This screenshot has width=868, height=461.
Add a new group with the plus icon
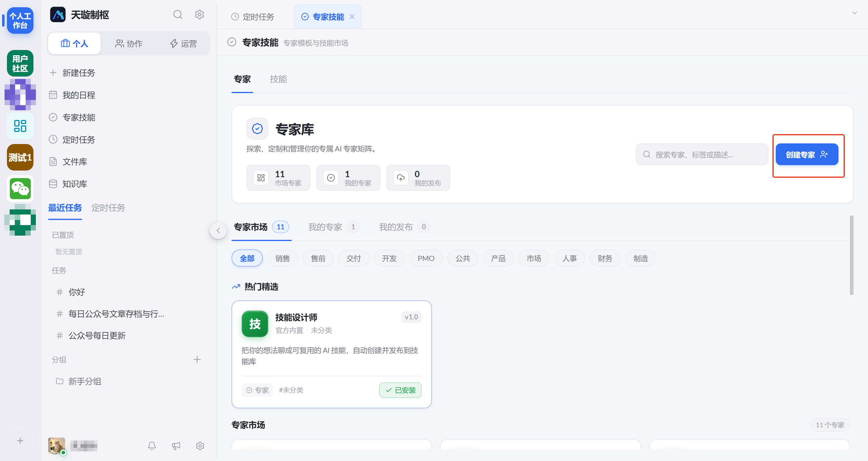pyautogui.click(x=197, y=359)
